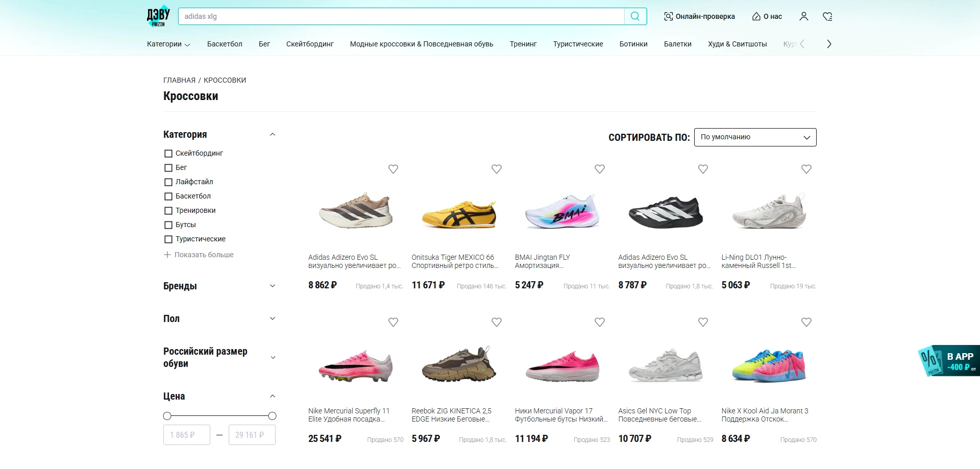Click the maximum price input 29 161 ₽
The height and width of the screenshot is (469, 980).
click(252, 435)
